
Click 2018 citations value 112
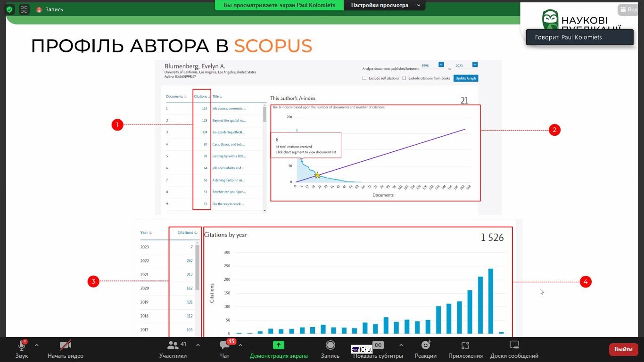(x=190, y=316)
